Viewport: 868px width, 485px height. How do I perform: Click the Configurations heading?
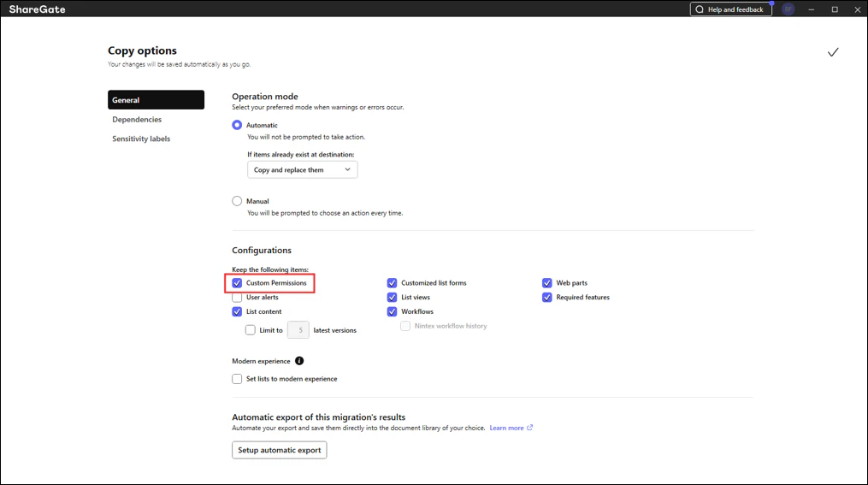[262, 251]
